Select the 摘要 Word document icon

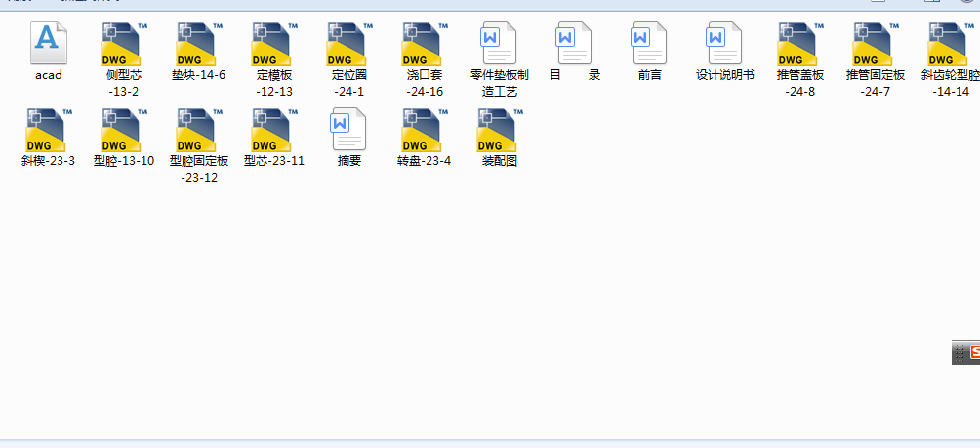point(348,130)
